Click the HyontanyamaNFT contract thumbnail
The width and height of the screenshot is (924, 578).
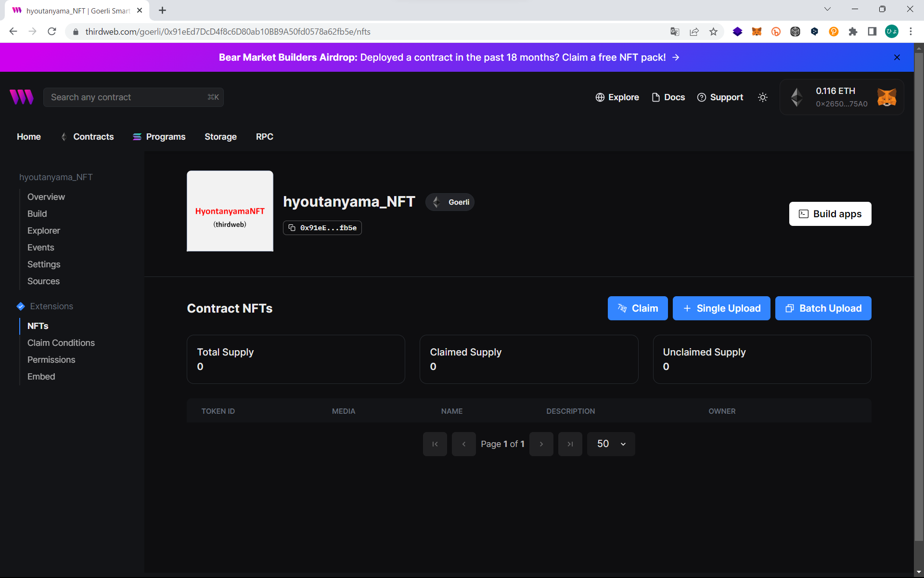pos(230,211)
